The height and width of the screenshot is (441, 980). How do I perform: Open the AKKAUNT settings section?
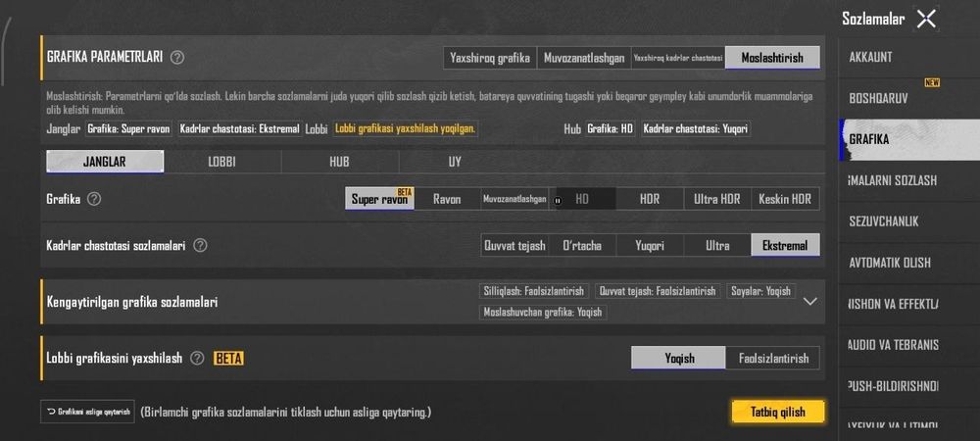coord(909,58)
